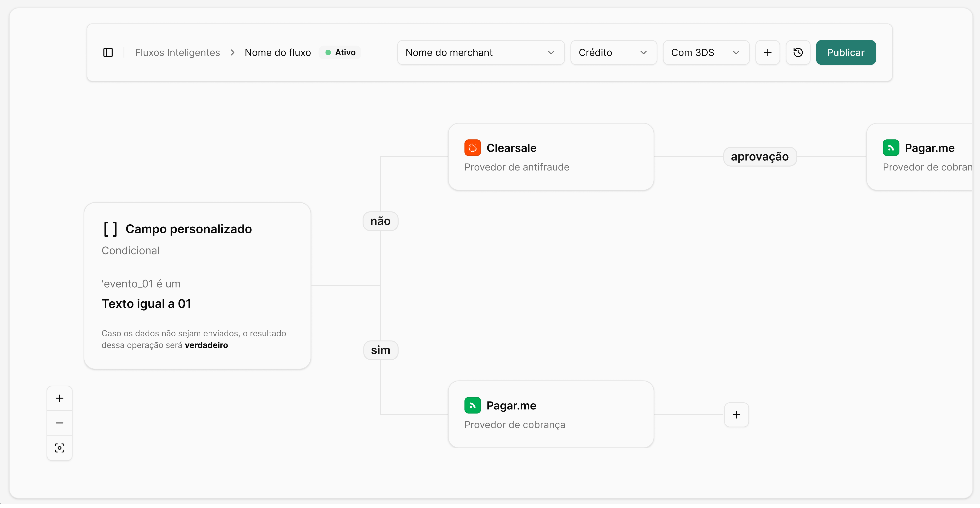This screenshot has width=980, height=508.
Task: Click the green Pagar.me logo in bottom card
Action: tap(473, 406)
